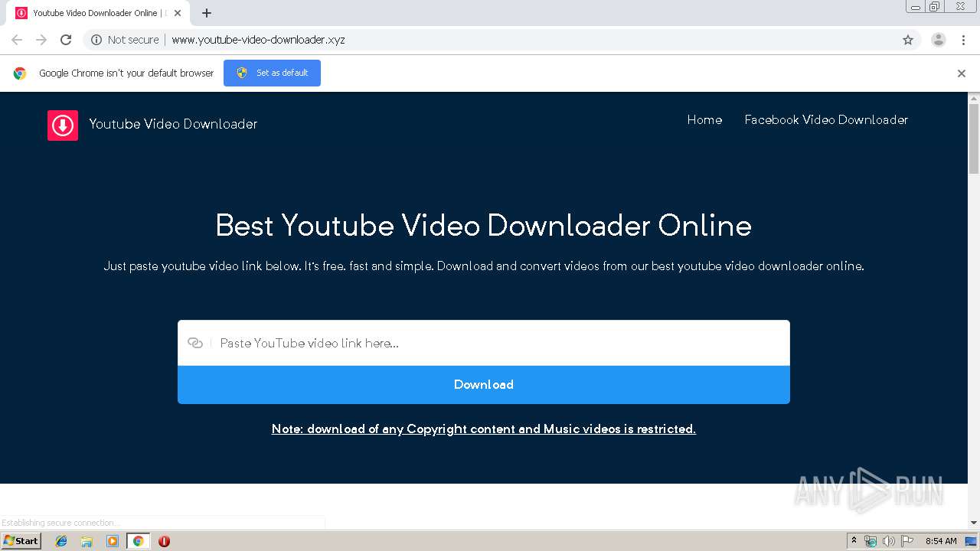Open the Action Center flag icon

point(906,541)
